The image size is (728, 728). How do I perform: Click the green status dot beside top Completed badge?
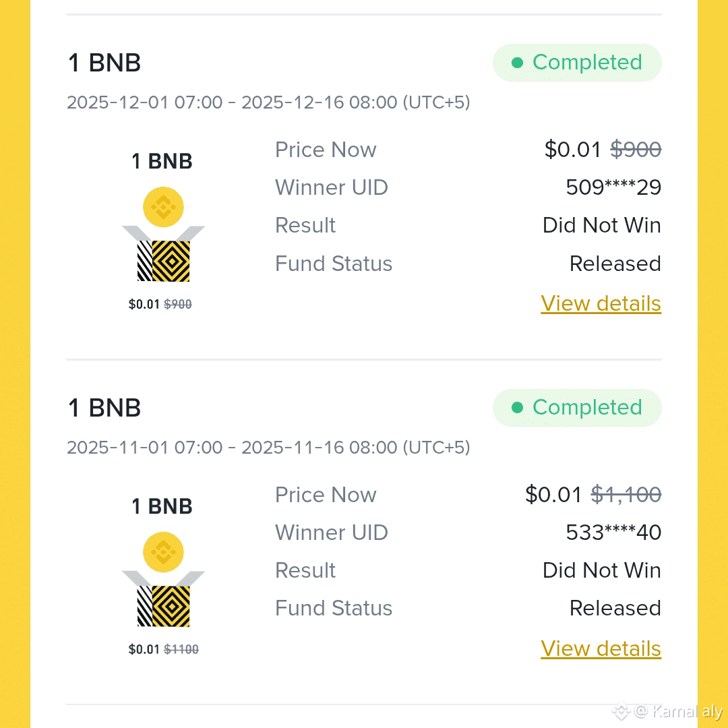click(516, 62)
